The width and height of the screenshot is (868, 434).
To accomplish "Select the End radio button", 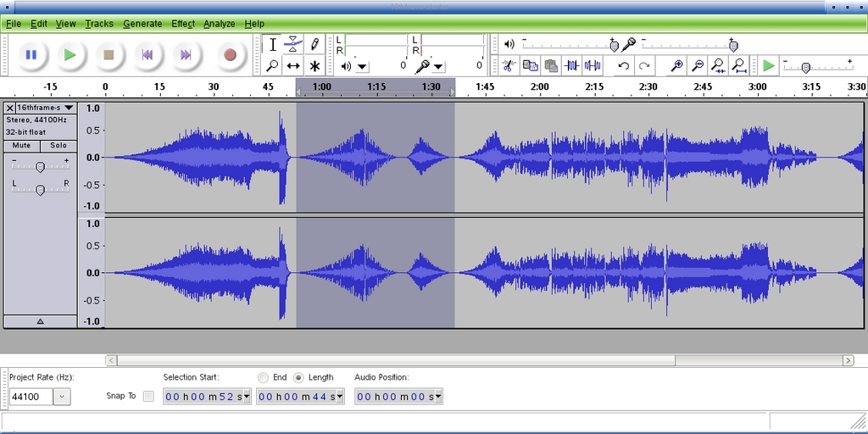I will tap(263, 377).
